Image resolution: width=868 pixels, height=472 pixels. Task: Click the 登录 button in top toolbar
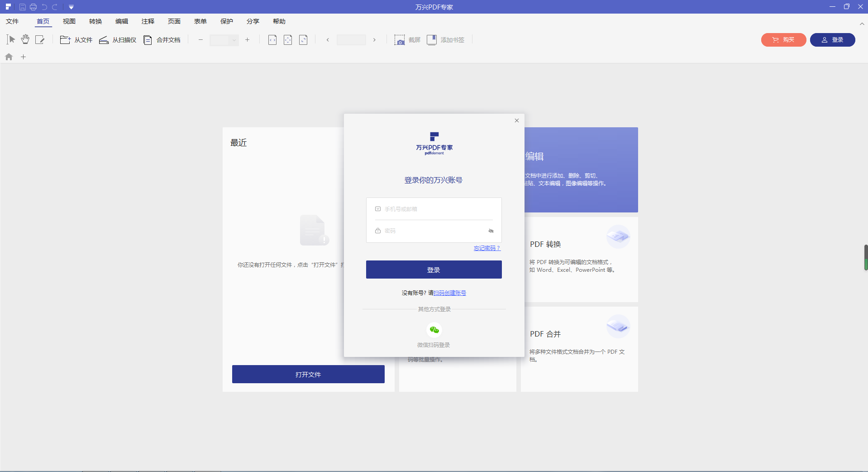(832, 40)
